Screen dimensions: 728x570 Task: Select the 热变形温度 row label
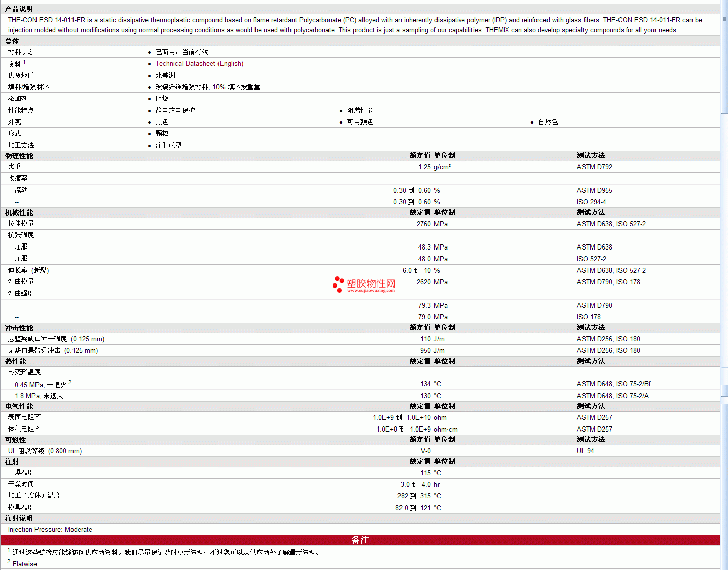24,372
